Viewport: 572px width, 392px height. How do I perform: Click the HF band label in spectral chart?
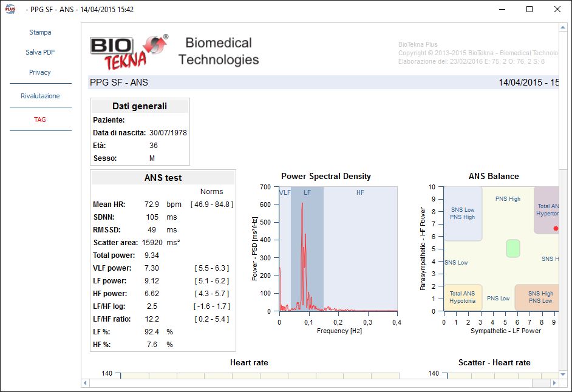[x=360, y=192]
